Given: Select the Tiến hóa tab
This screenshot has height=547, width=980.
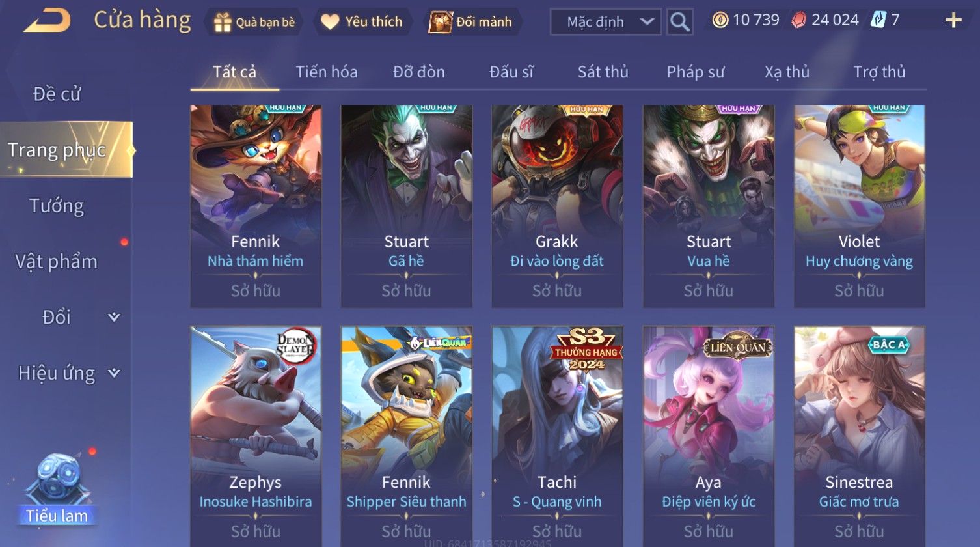Looking at the screenshot, I should tap(326, 72).
